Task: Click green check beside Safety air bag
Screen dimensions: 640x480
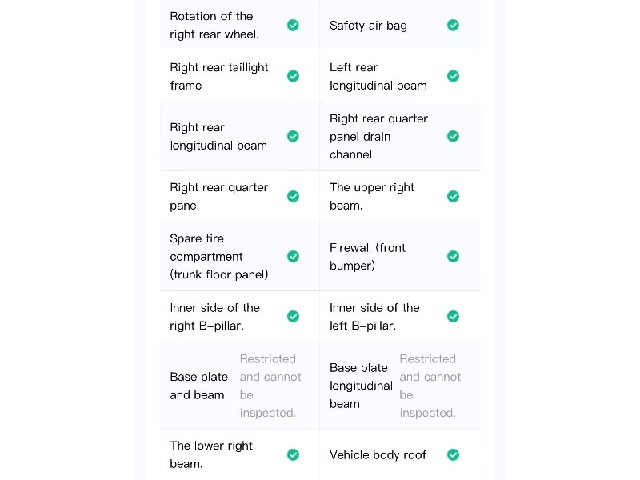Action: [x=453, y=25]
